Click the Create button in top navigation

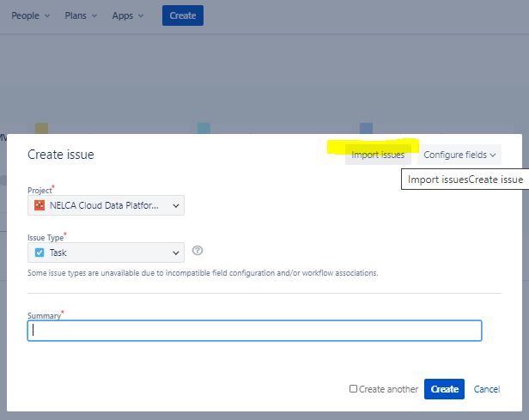pos(183,15)
